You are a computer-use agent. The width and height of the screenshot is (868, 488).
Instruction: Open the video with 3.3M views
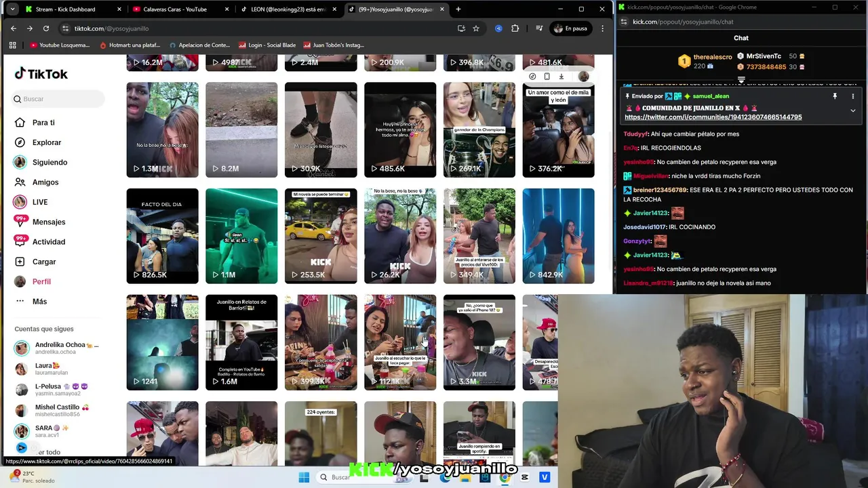point(479,342)
